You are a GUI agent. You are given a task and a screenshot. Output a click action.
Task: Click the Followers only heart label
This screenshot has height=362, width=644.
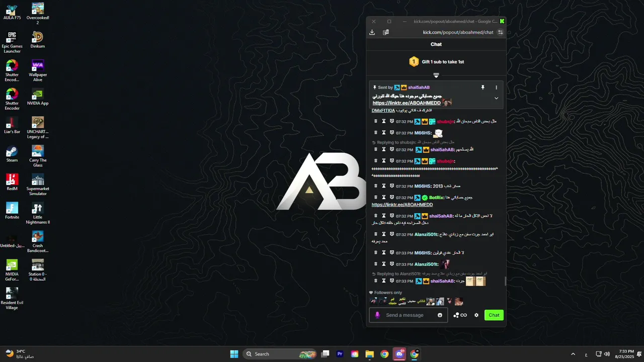[385, 293]
